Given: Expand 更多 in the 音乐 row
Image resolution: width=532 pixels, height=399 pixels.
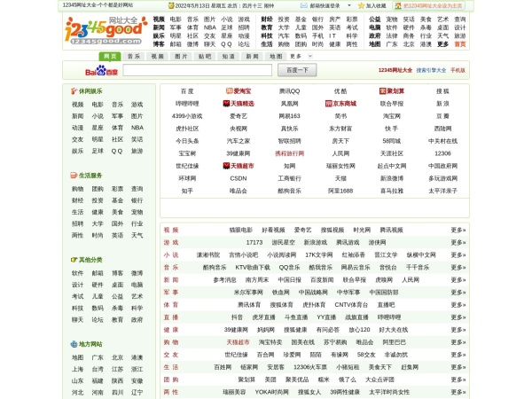Looking at the screenshot, I should click(x=458, y=267).
